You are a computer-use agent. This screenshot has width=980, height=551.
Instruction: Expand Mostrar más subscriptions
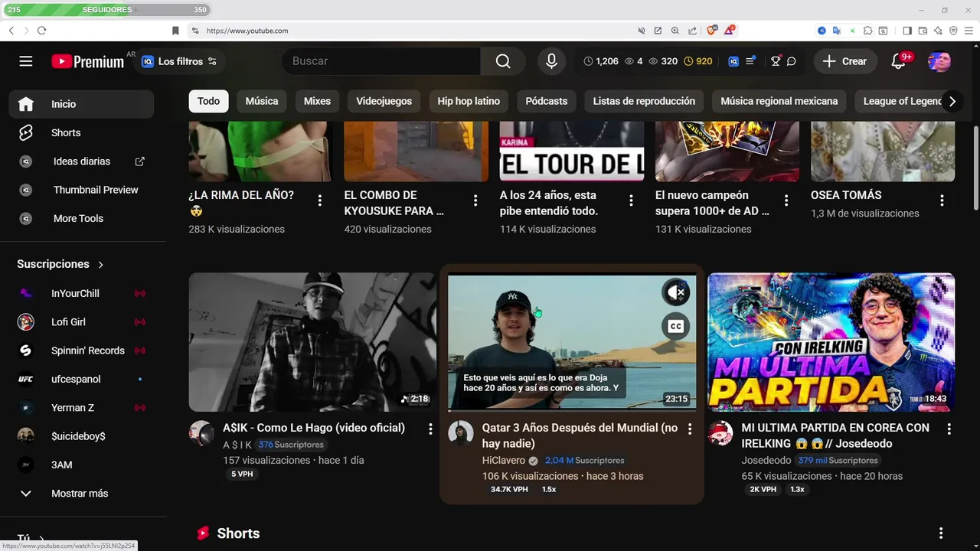[81, 494]
